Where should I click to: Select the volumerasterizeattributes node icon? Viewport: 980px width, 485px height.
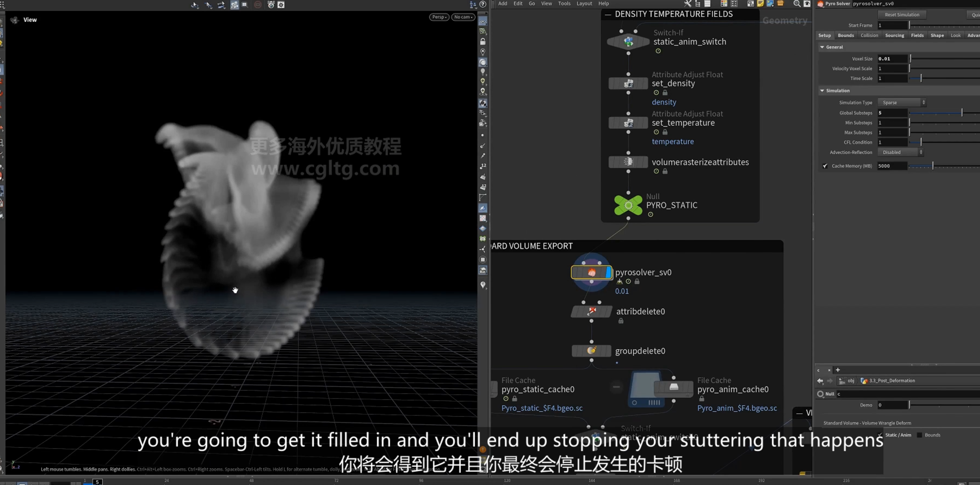click(628, 162)
